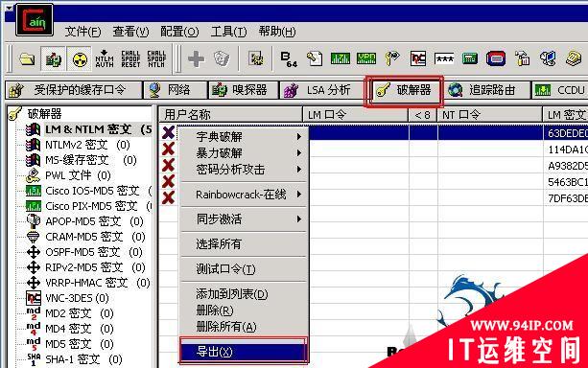This screenshot has height=368, width=588.
Task: Open the asterisk box revealer icon
Action: click(443, 58)
